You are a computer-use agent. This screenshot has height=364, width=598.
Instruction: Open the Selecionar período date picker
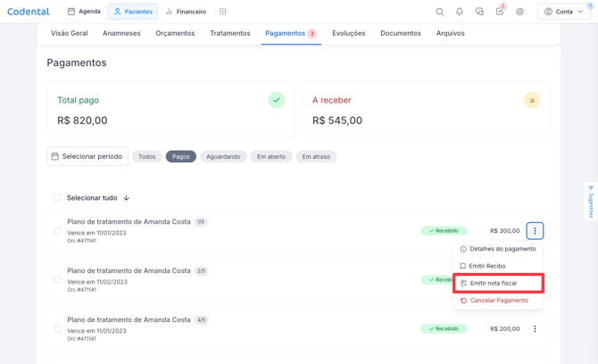coord(87,156)
